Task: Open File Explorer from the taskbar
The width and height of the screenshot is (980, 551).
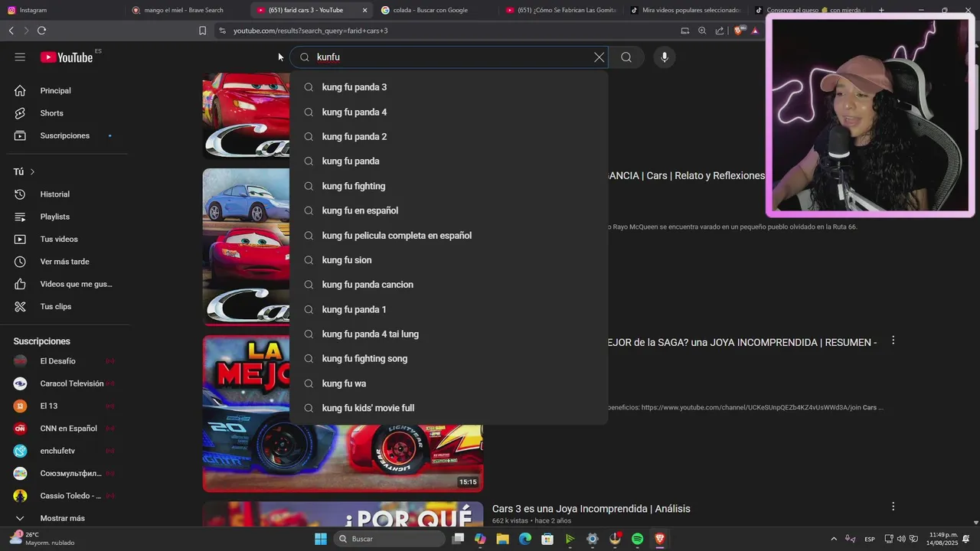Action: pyautogui.click(x=502, y=539)
